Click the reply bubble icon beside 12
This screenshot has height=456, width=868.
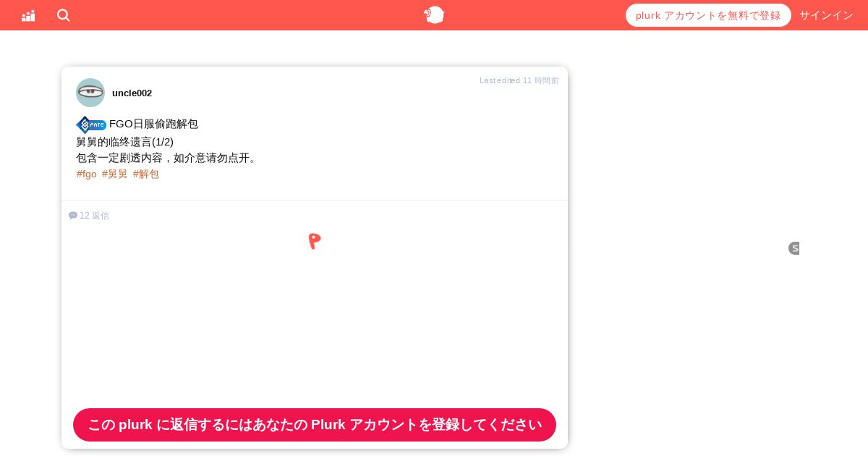click(73, 216)
